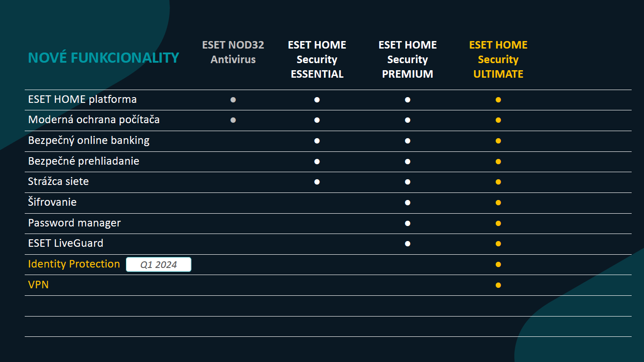Click ESSENTIAL dot in ESET HOME platforma row
The image size is (644, 362).
pos(317,100)
